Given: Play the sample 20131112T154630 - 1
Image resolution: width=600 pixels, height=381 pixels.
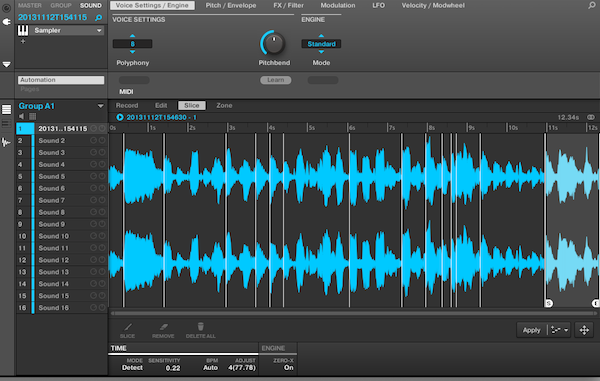Looking at the screenshot, I should tap(120, 117).
